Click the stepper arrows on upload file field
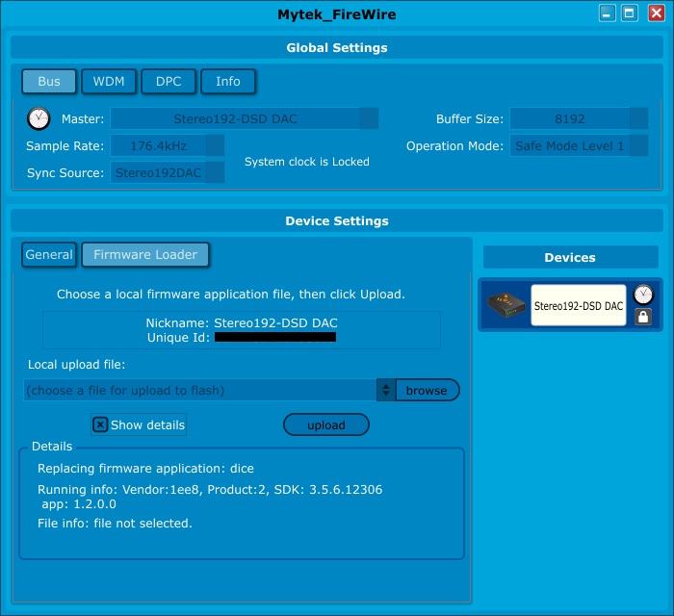The image size is (674, 616). [385, 390]
